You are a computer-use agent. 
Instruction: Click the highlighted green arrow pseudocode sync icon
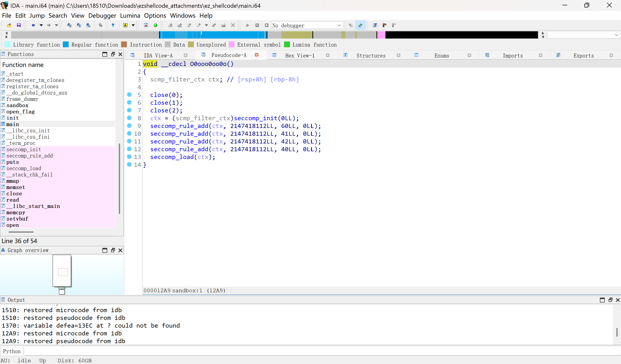point(360,25)
